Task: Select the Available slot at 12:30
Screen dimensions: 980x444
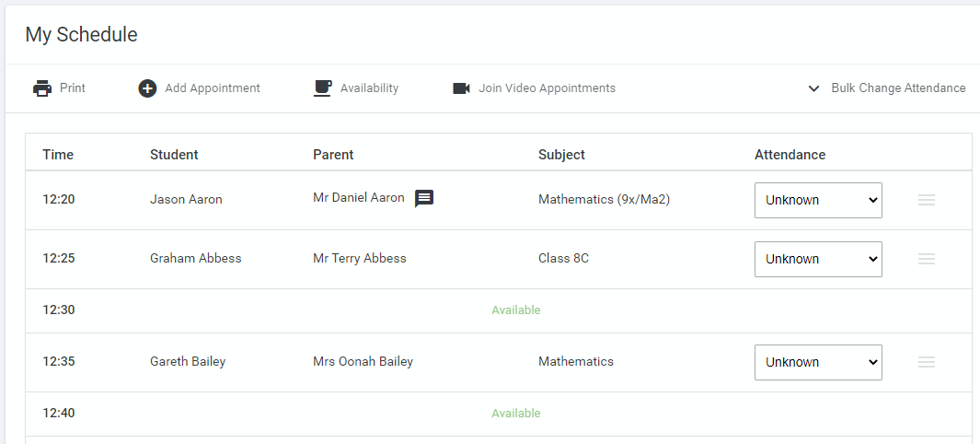Action: point(515,310)
